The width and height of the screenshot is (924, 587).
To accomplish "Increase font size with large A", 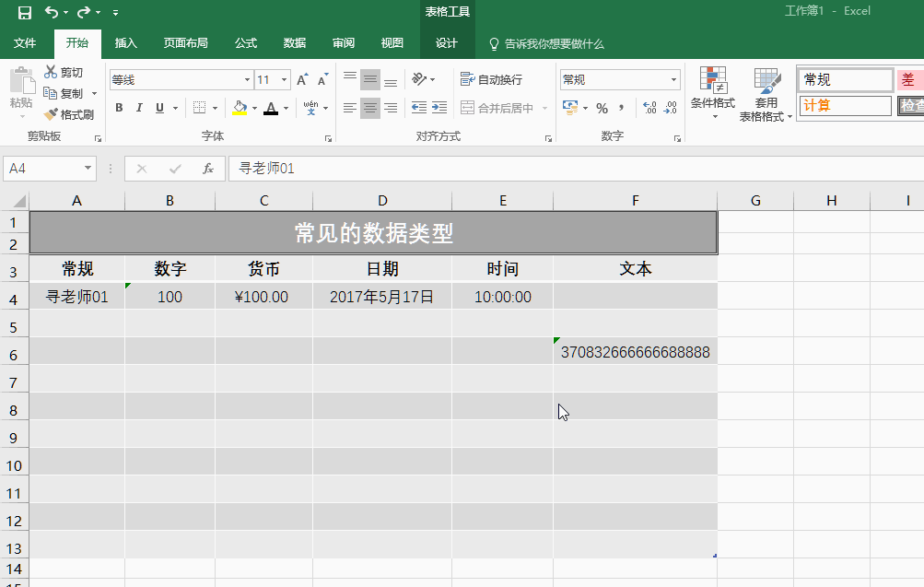I will coord(302,79).
